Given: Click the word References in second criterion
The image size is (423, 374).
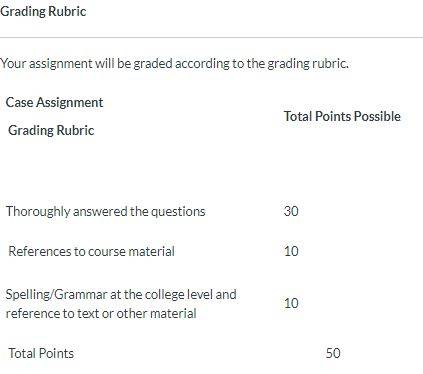Looking at the screenshot, I should tap(39, 251).
